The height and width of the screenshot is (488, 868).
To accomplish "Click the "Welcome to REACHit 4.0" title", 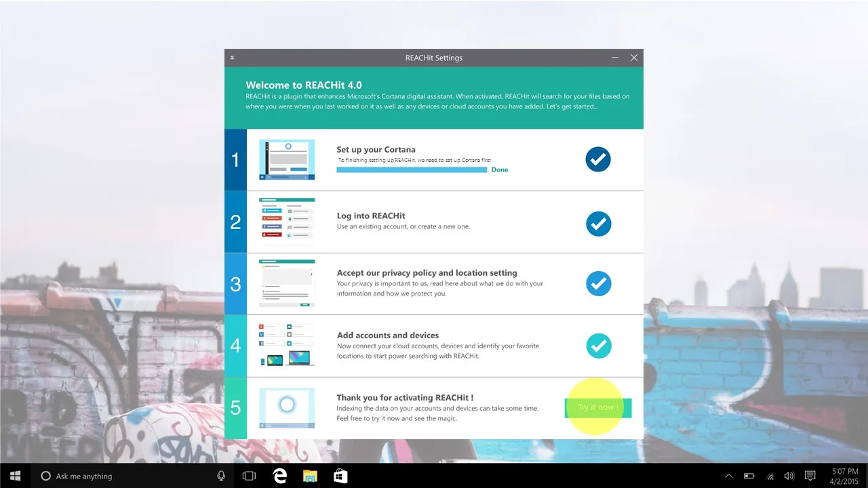I will [304, 85].
